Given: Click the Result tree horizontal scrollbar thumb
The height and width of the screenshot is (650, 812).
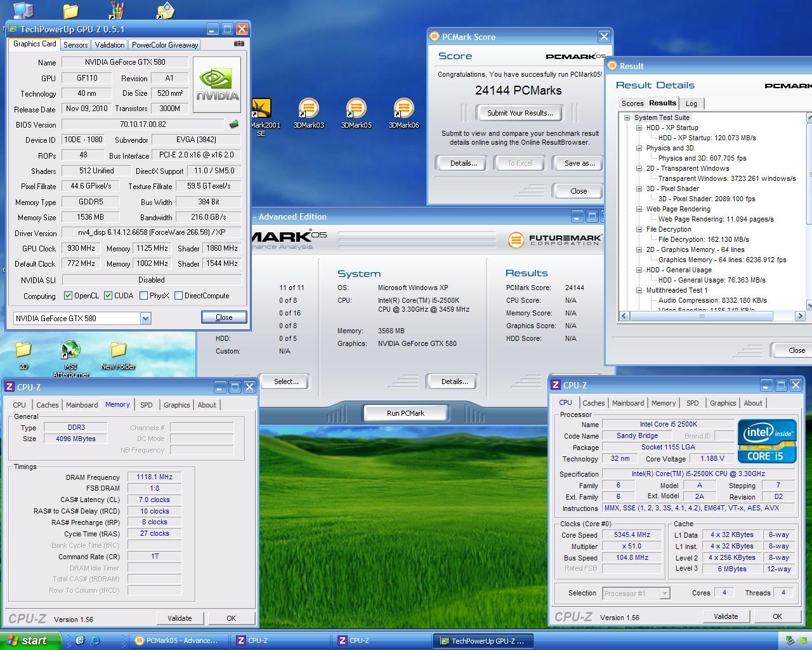Looking at the screenshot, I should click(702, 315).
